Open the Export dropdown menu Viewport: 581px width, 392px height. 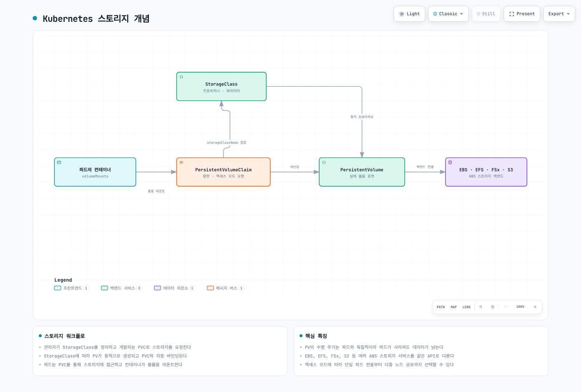point(559,14)
